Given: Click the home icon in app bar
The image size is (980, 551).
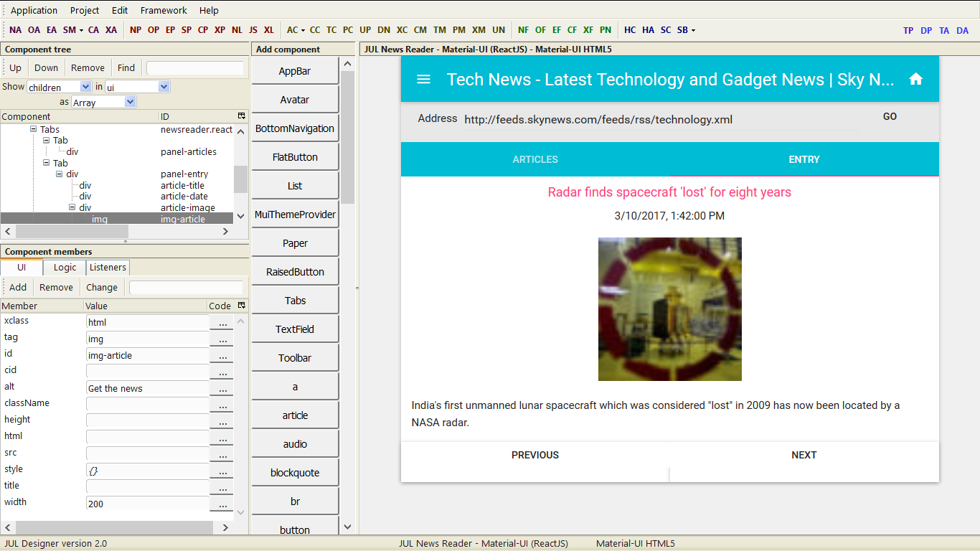Looking at the screenshot, I should tap(915, 79).
